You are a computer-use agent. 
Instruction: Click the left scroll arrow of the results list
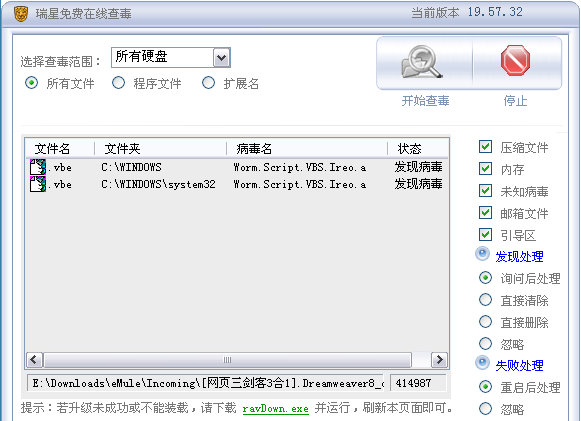tap(34, 359)
